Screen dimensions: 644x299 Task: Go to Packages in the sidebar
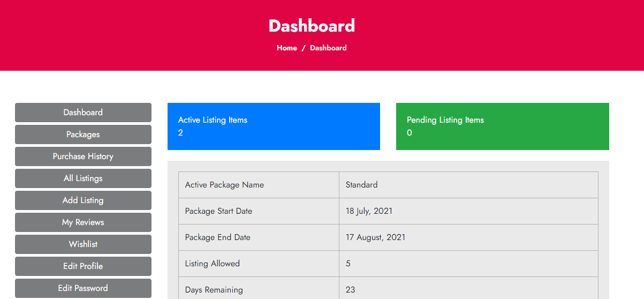click(83, 134)
